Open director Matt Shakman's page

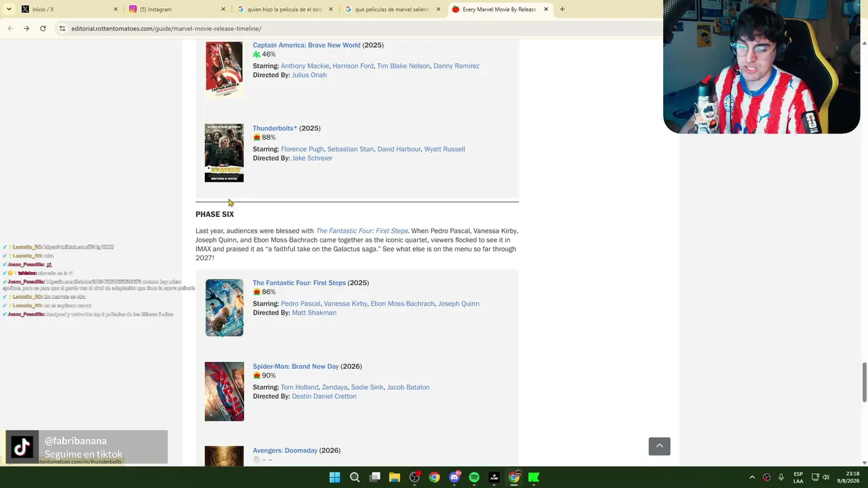314,313
